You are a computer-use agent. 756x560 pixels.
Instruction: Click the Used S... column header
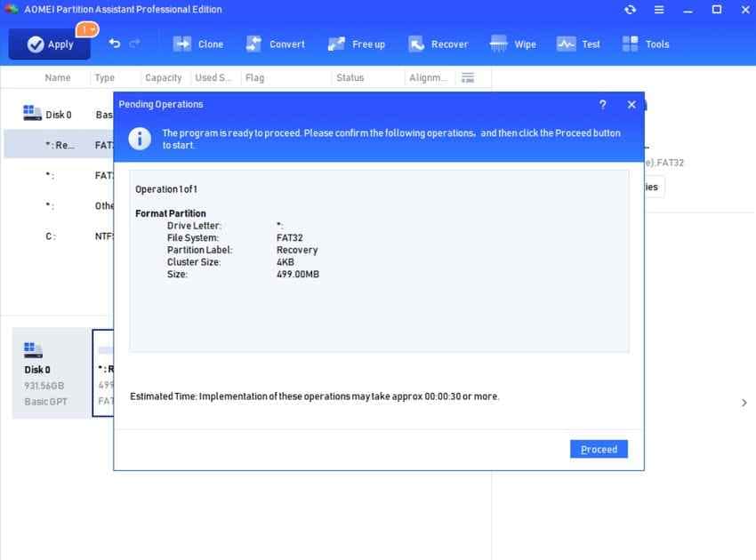(x=213, y=77)
